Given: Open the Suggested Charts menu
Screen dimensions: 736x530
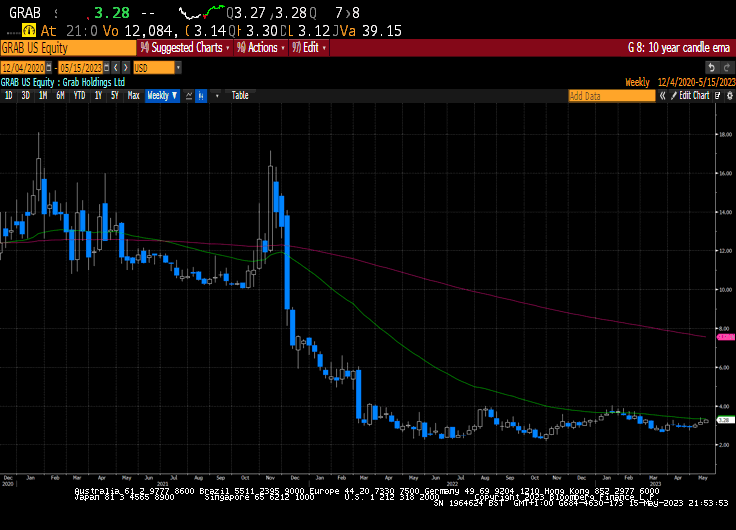Looking at the screenshot, I should pyautogui.click(x=185, y=48).
